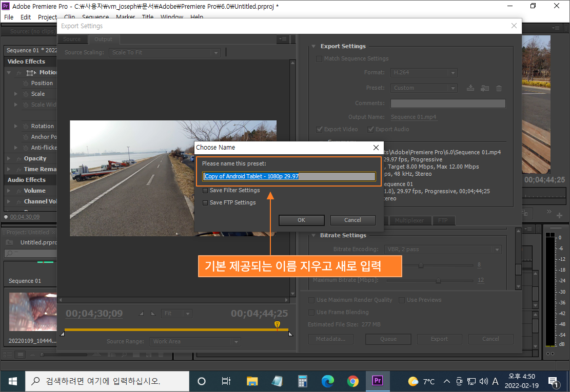This screenshot has height=392, width=570.
Task: Uncheck the Export Video checkbox
Action: point(319,129)
